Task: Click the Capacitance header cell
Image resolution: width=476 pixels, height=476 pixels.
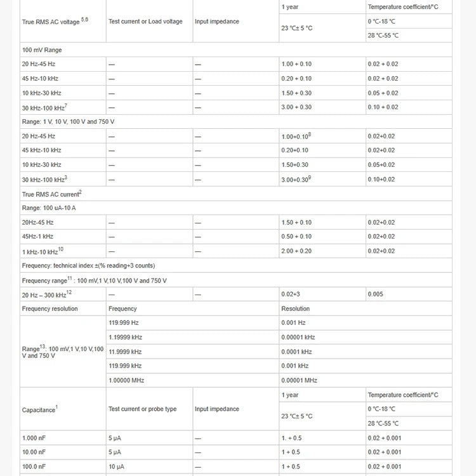Action: click(40, 409)
